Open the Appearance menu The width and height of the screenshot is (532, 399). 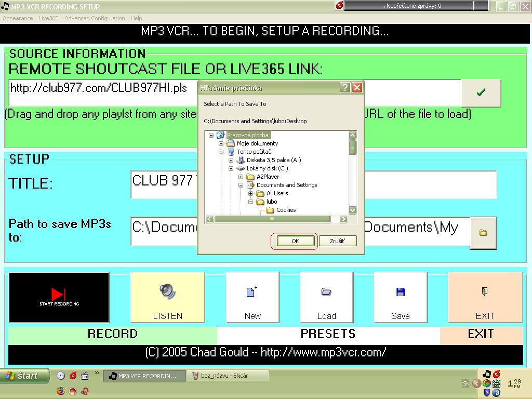click(18, 18)
